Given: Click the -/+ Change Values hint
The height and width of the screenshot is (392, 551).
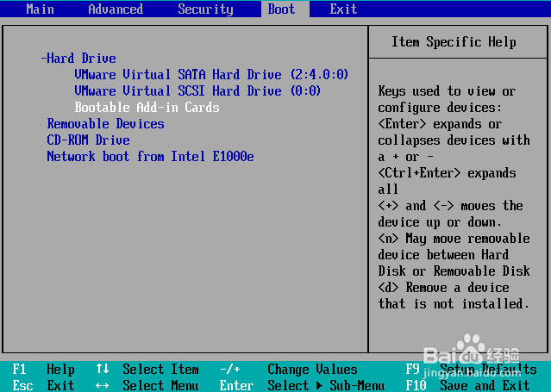Looking at the screenshot, I should tap(289, 369).
